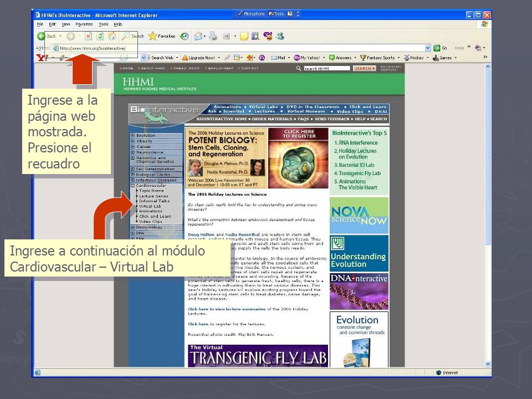Screen dimensions: 532x399
Task: Open the Mail envelope icon in the IE toolbar
Action: click(x=198, y=36)
